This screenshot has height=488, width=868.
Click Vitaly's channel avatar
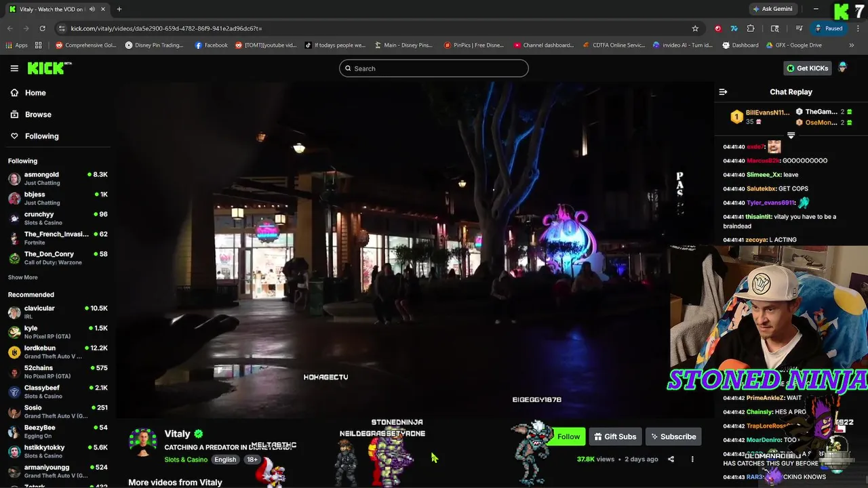(143, 443)
